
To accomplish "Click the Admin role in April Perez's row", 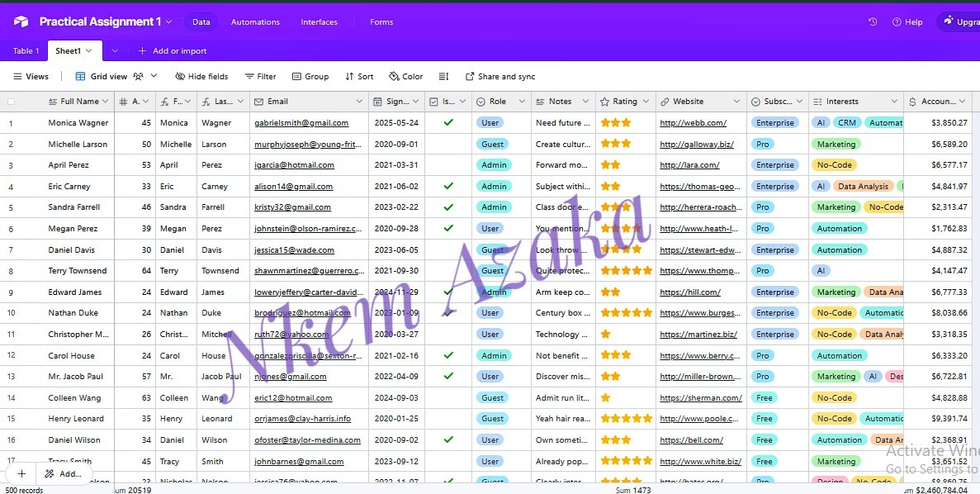I will pyautogui.click(x=494, y=165).
